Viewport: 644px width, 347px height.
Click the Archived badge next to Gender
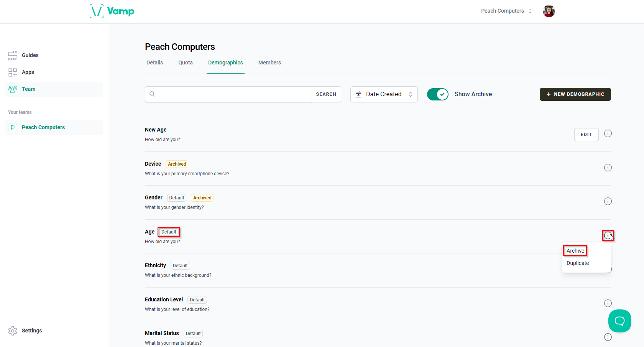[x=202, y=198]
